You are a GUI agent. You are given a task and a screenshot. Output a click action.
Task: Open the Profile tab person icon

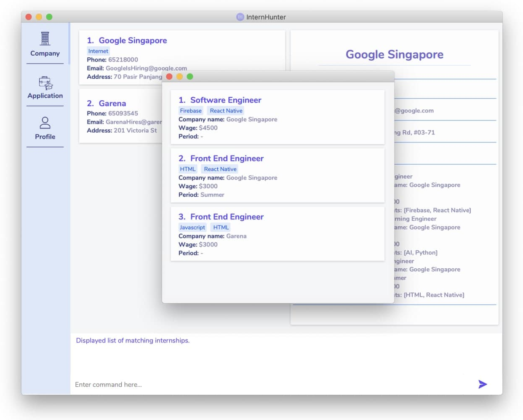(x=45, y=123)
